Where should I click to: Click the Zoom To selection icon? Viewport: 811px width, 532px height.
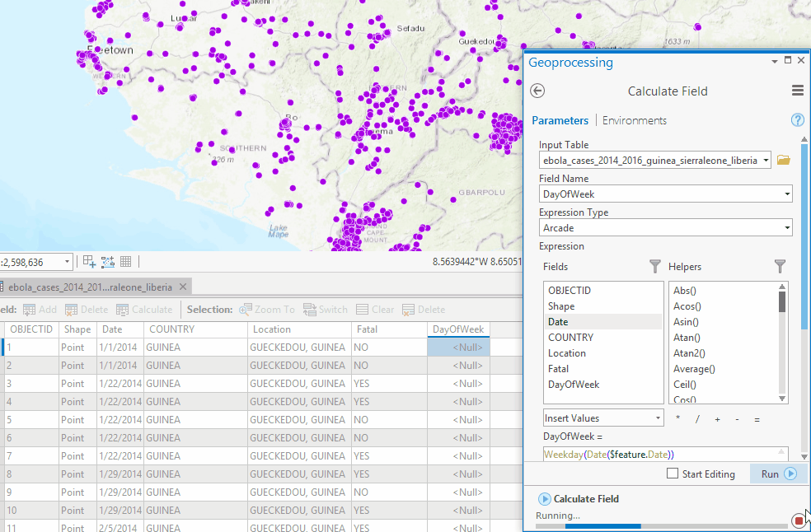tap(266, 310)
